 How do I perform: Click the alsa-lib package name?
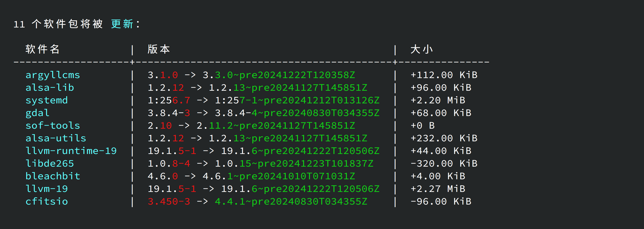[x=50, y=88]
